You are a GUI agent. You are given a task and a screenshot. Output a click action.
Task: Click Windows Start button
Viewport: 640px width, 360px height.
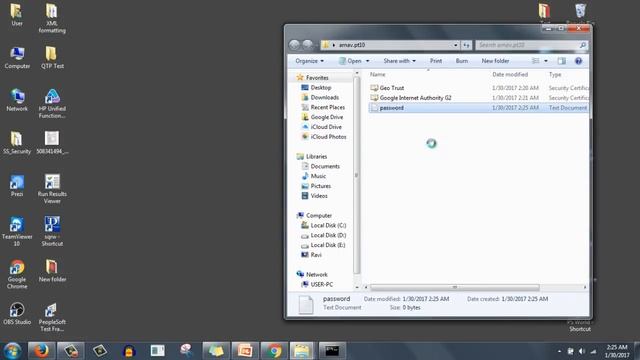pyautogui.click(x=12, y=351)
